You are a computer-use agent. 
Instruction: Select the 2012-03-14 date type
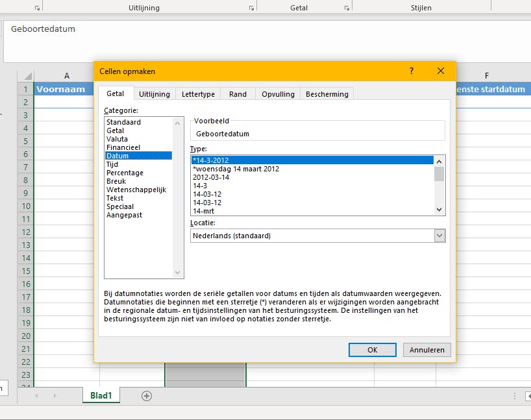211,177
